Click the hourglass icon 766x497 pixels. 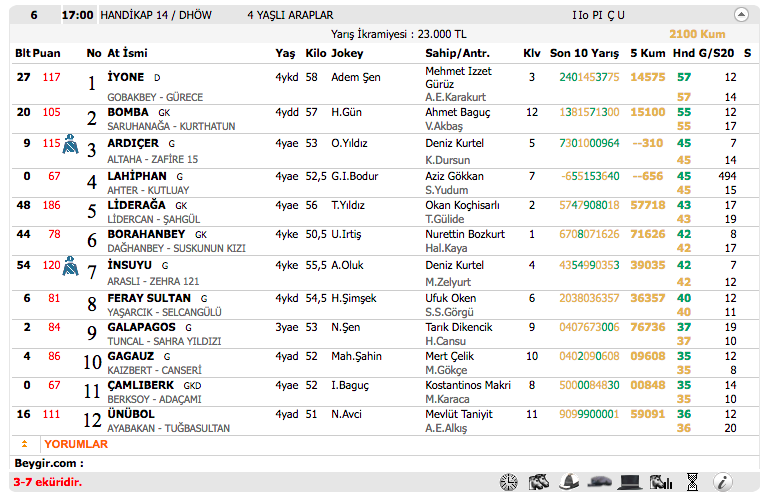tap(692, 482)
